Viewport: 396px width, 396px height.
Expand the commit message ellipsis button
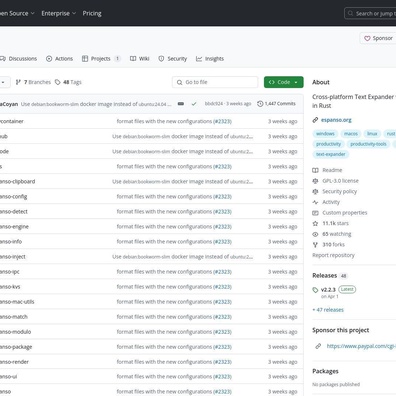coord(181,104)
